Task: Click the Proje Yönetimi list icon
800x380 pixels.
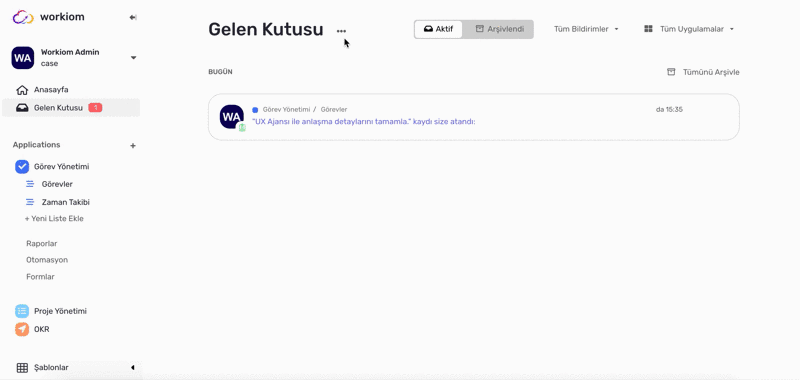Action: point(22,311)
